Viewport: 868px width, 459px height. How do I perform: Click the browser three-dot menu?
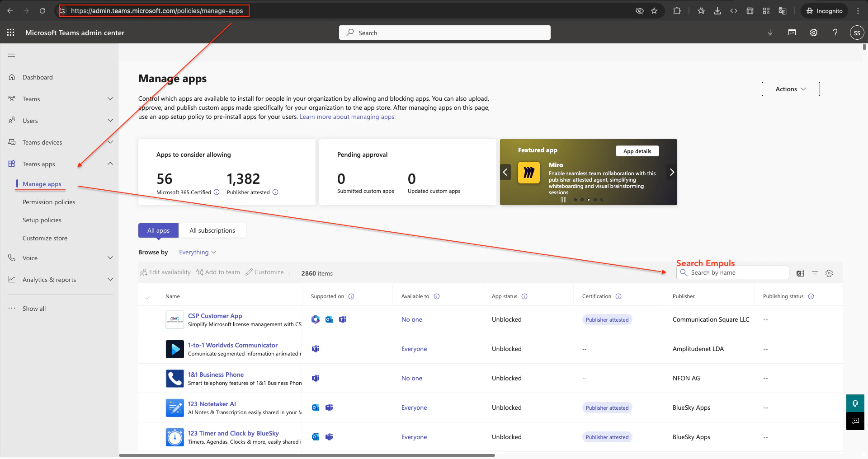click(858, 11)
